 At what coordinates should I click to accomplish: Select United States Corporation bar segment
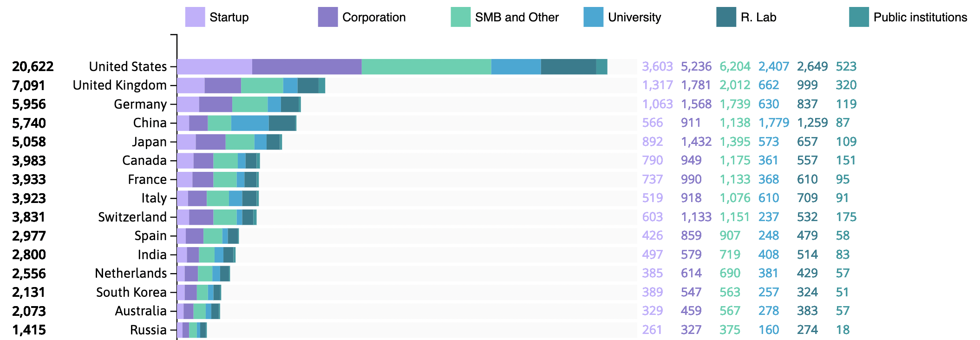click(307, 67)
